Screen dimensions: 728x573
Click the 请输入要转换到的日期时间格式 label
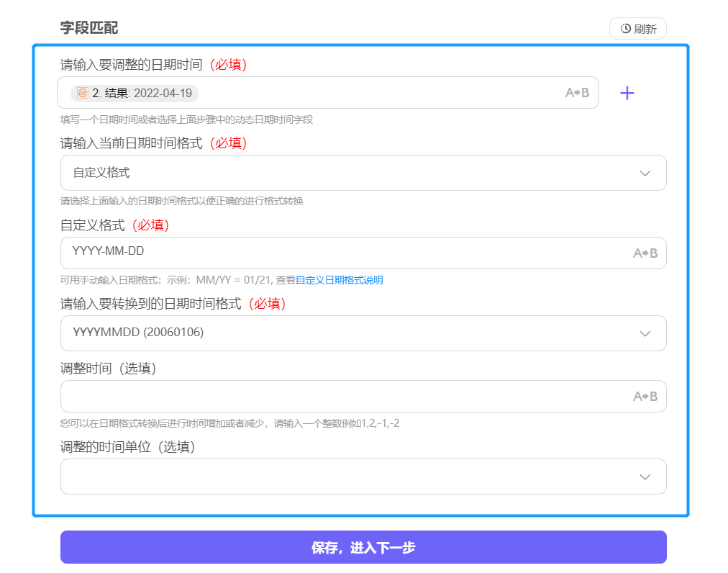tap(151, 304)
